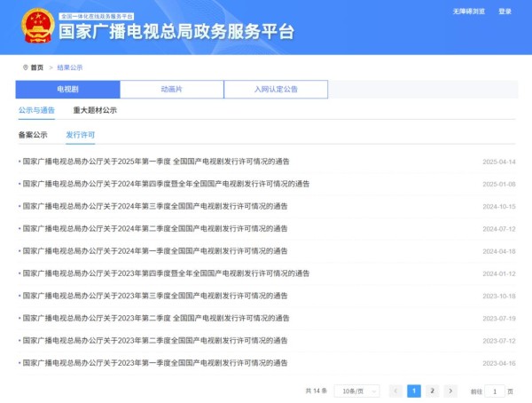The width and height of the screenshot is (532, 403).
Task: Open the 备案公示 tab
Action: pos(33,135)
